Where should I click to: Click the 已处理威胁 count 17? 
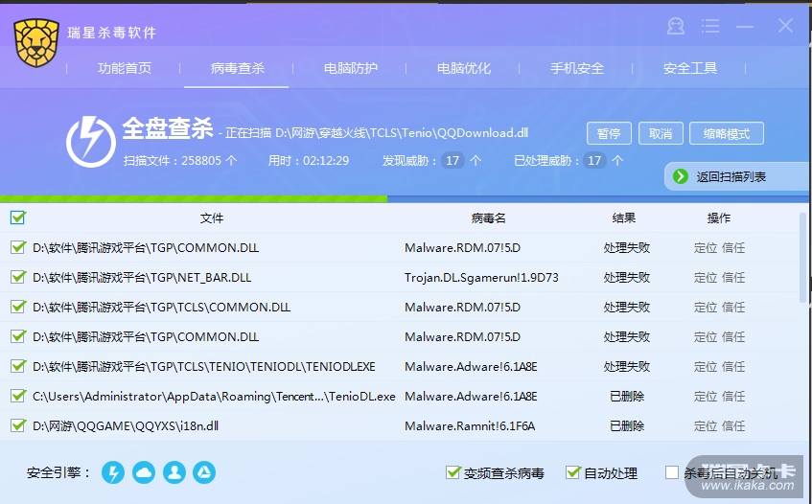point(594,160)
